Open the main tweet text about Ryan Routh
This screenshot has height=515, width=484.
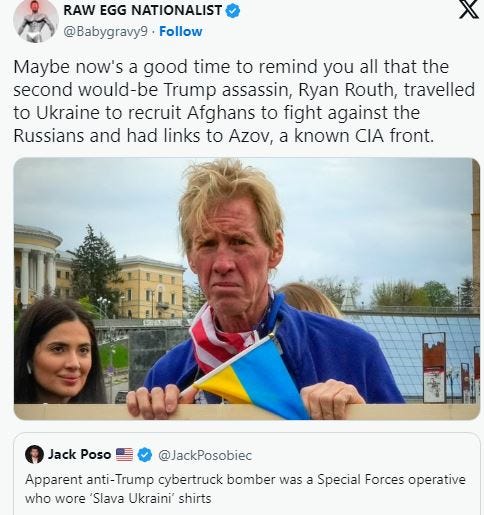[x=244, y=101]
